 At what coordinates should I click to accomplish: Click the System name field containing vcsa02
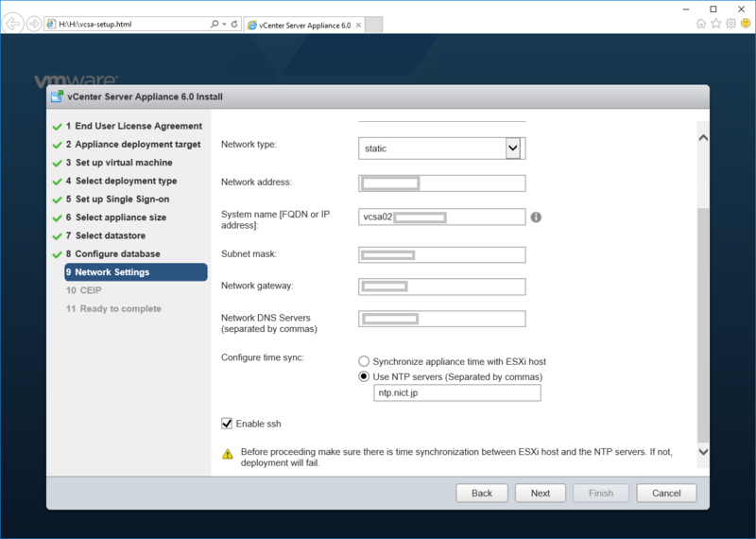[442, 217]
